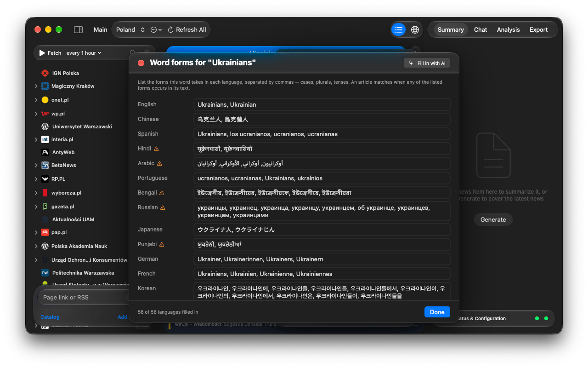Click the BetaNews feed icon
This screenshot has height=368, width=588.
[45, 165]
